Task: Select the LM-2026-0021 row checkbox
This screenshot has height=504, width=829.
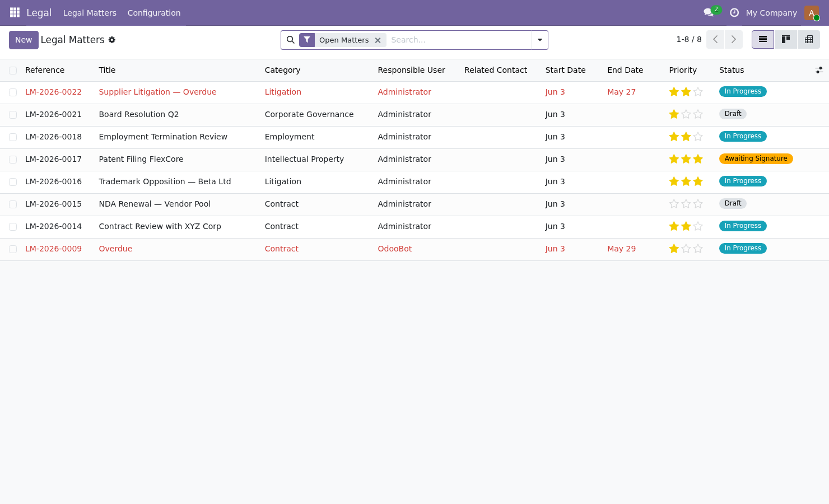Action: coord(13,115)
